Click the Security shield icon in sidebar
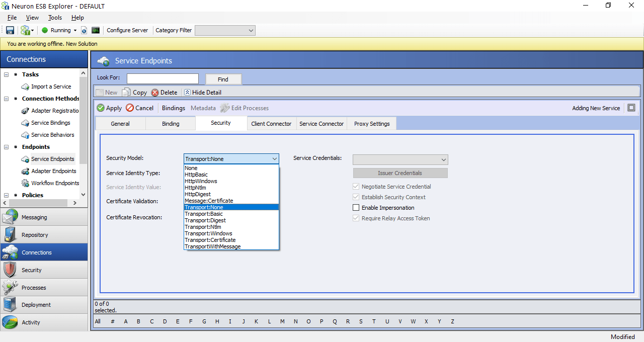644x342 pixels. click(10, 270)
